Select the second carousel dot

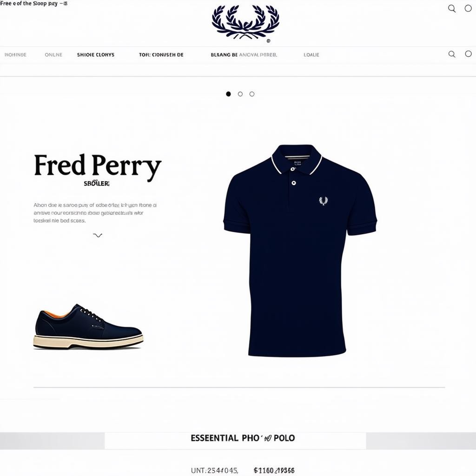point(240,94)
